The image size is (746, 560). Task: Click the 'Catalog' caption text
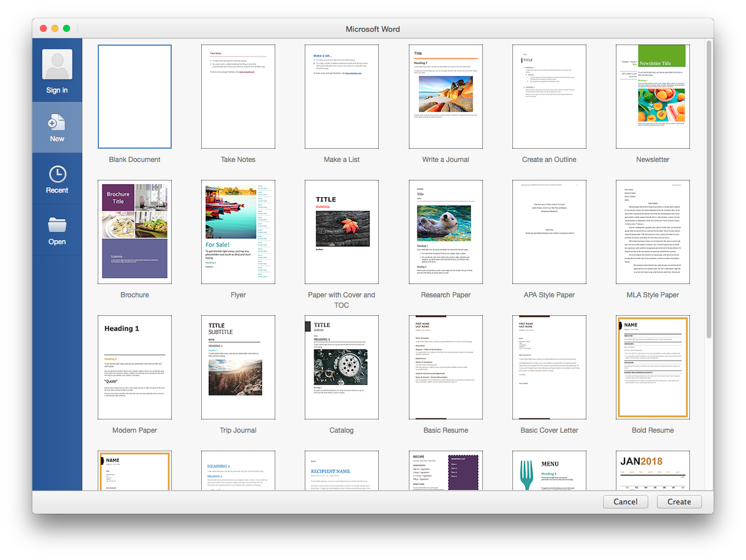(342, 430)
